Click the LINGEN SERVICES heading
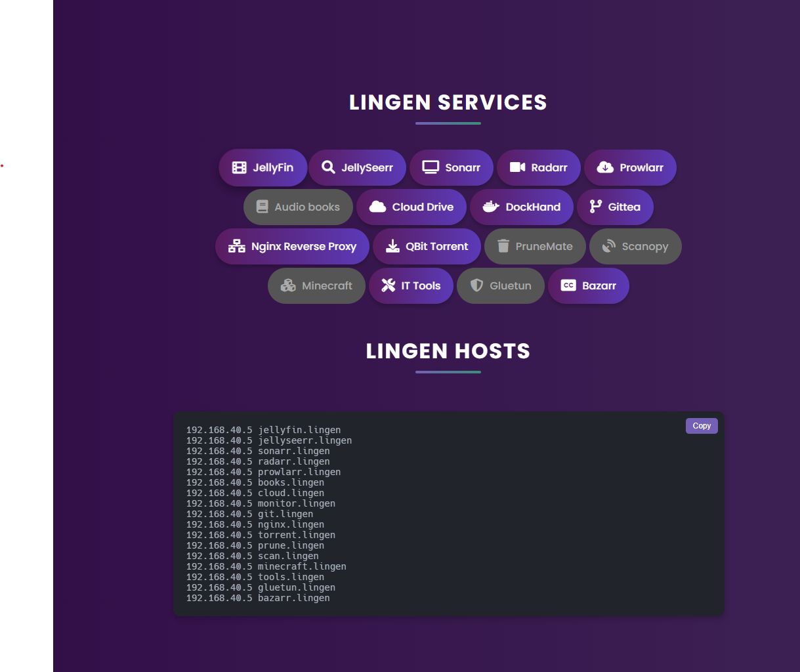This screenshot has width=800, height=672. click(x=448, y=102)
